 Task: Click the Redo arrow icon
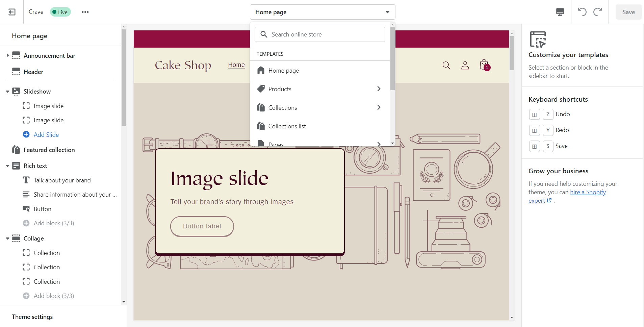point(598,12)
